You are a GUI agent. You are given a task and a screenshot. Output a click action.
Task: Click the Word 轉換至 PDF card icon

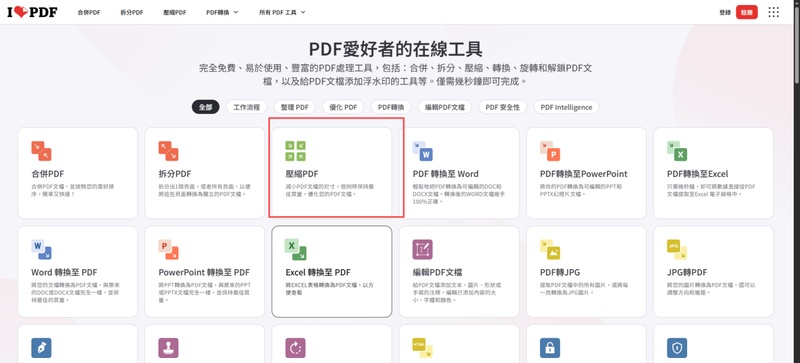click(41, 249)
